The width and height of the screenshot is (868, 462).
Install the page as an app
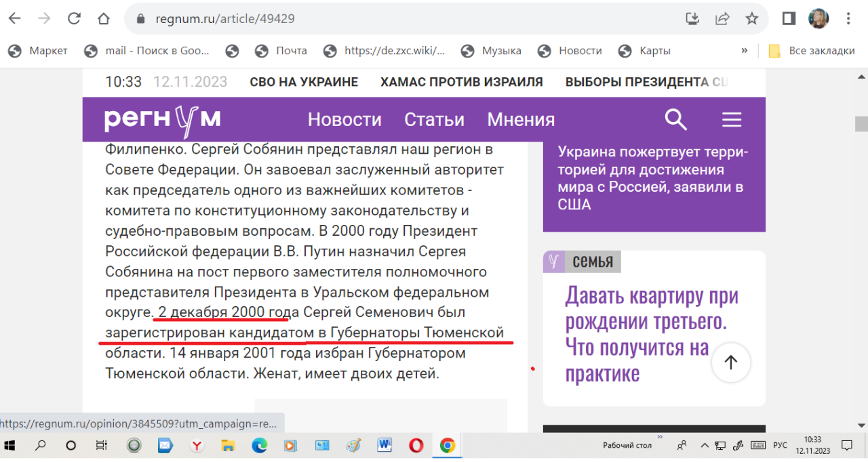692,19
